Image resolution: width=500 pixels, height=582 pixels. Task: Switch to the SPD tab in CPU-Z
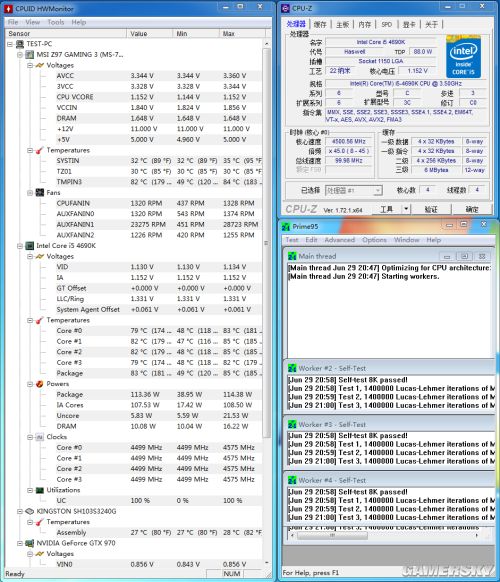pos(386,24)
